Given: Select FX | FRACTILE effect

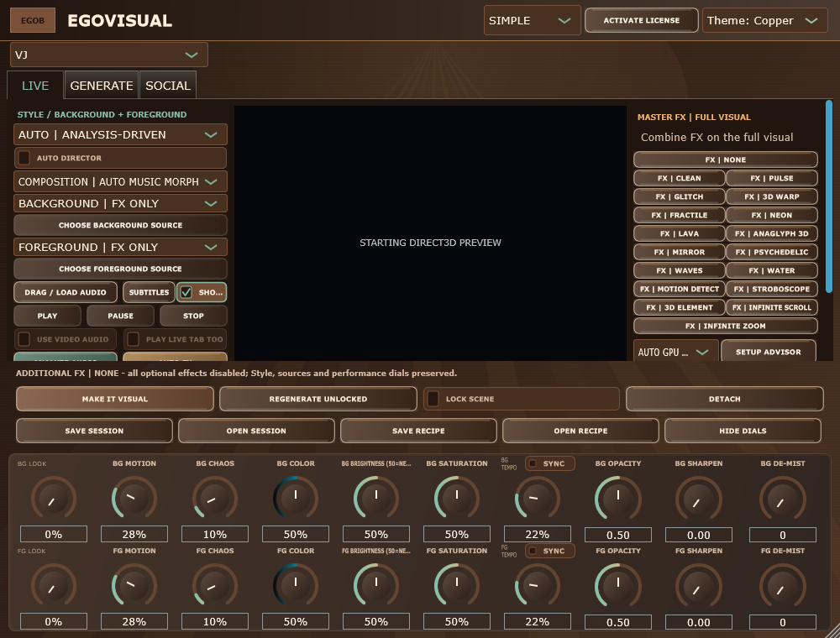Looking at the screenshot, I should pyautogui.click(x=680, y=215).
